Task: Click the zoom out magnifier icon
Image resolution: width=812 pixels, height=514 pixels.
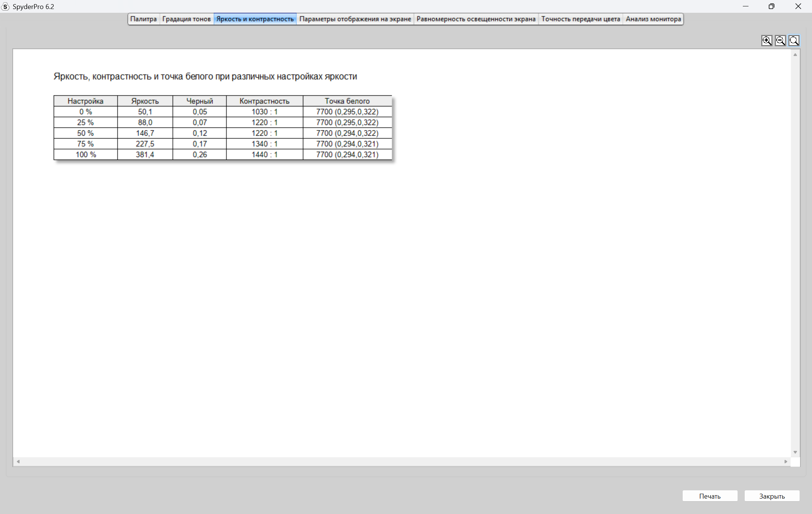Action: click(780, 41)
